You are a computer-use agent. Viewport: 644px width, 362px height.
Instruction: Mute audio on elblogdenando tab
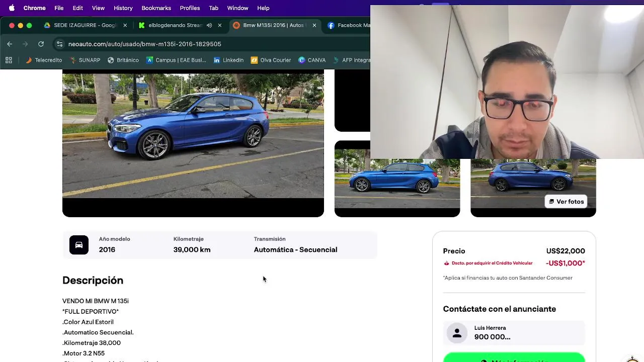[209, 25]
